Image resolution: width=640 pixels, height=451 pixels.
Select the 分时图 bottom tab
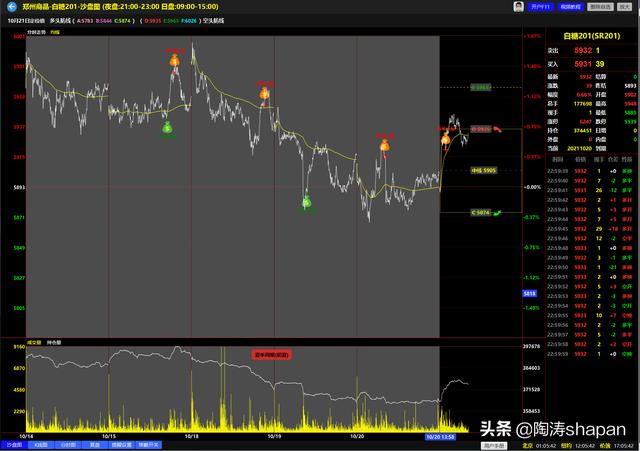[x=68, y=444]
